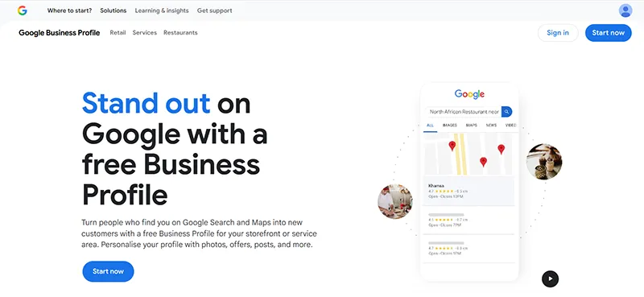
Task: Click the food photo circle thumbnail
Action: 544,162
